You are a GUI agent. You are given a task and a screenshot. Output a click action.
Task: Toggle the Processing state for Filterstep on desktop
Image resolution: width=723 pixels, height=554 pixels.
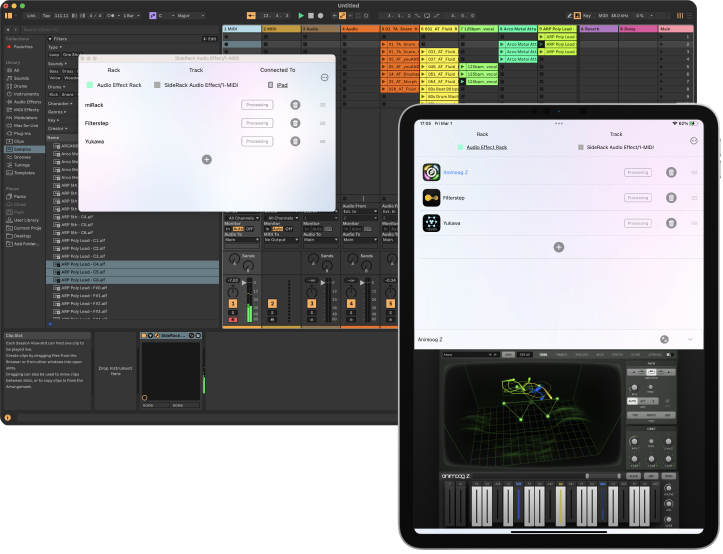pyautogui.click(x=257, y=123)
